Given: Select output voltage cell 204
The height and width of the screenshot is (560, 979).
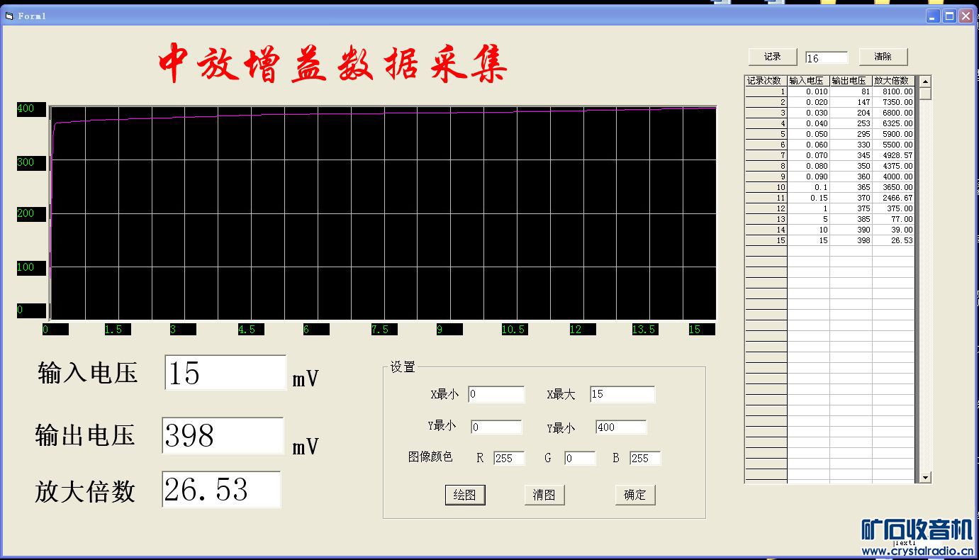Looking at the screenshot, I should pos(851,113).
